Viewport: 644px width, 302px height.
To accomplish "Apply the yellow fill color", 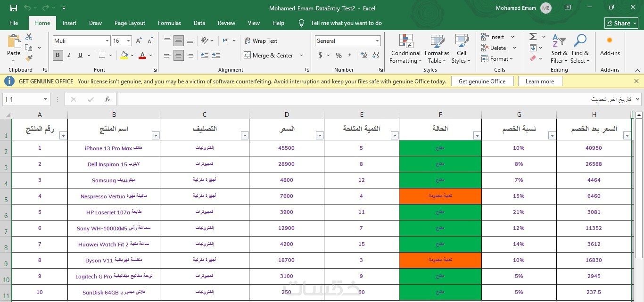I will [x=124, y=55].
